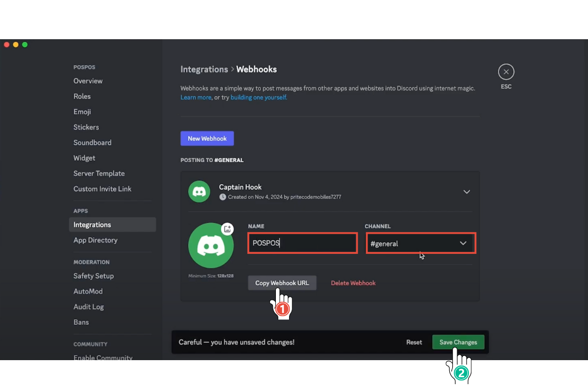Click the clock icon beside creation date
The height and width of the screenshot is (392, 588).
tap(223, 197)
